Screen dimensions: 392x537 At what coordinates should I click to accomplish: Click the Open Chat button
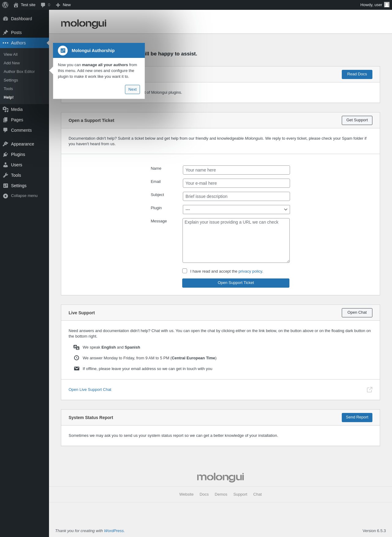click(x=357, y=313)
